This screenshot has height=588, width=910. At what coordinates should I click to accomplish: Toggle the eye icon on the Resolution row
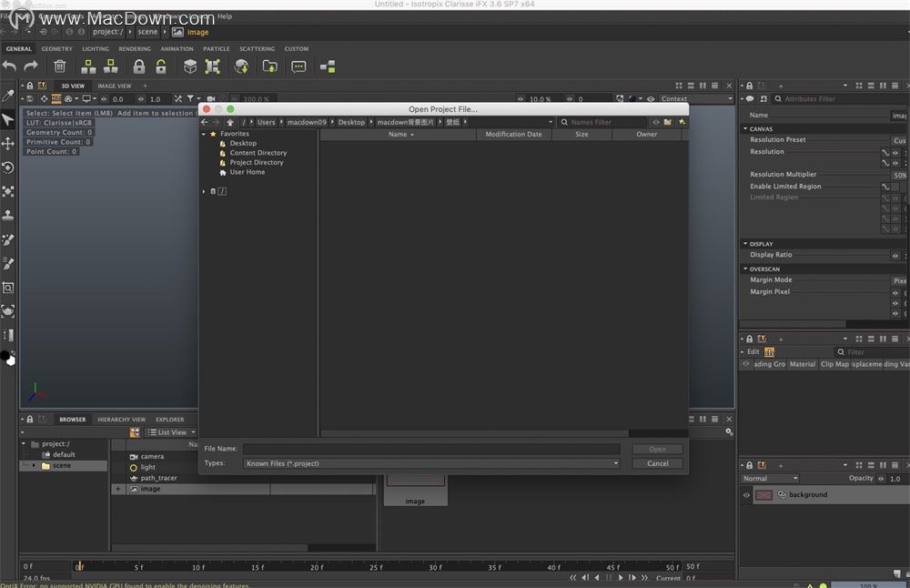895,153
